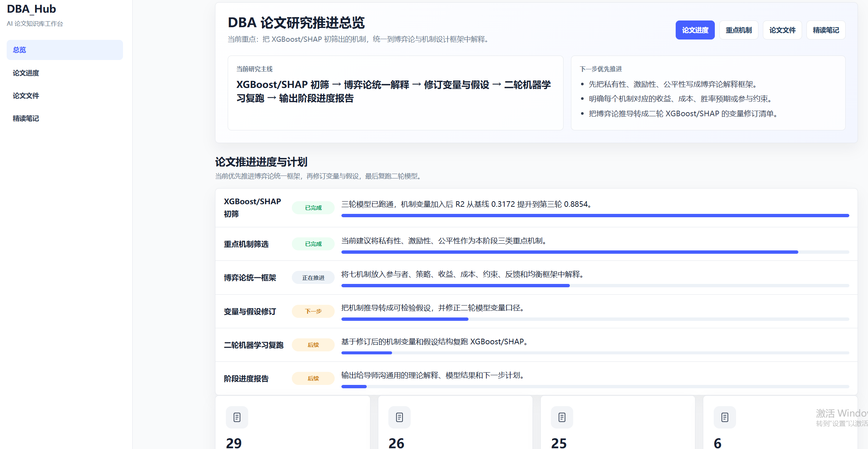This screenshot has height=449, width=868.
Task: Click the 正在推进 status badge
Action: coord(313,278)
